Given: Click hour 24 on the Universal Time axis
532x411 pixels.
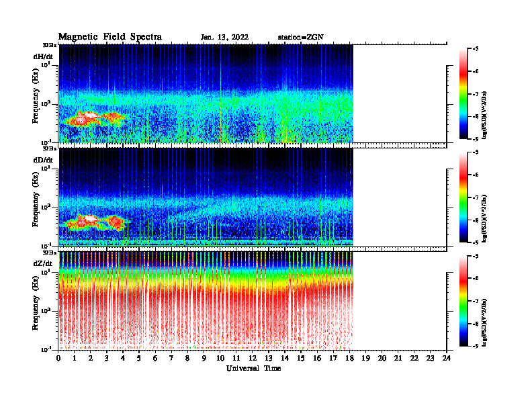Looking at the screenshot, I should (447, 359).
